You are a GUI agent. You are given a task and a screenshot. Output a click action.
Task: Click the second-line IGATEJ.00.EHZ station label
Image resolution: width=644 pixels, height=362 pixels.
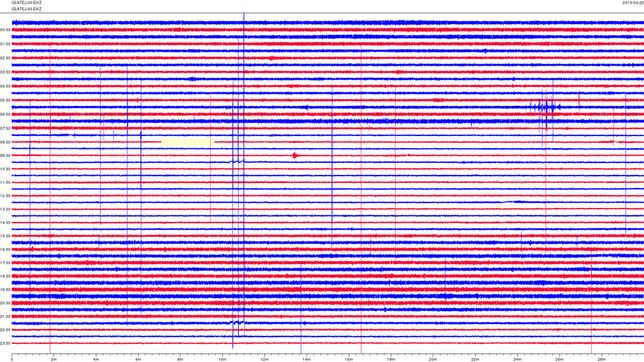(x=27, y=9)
